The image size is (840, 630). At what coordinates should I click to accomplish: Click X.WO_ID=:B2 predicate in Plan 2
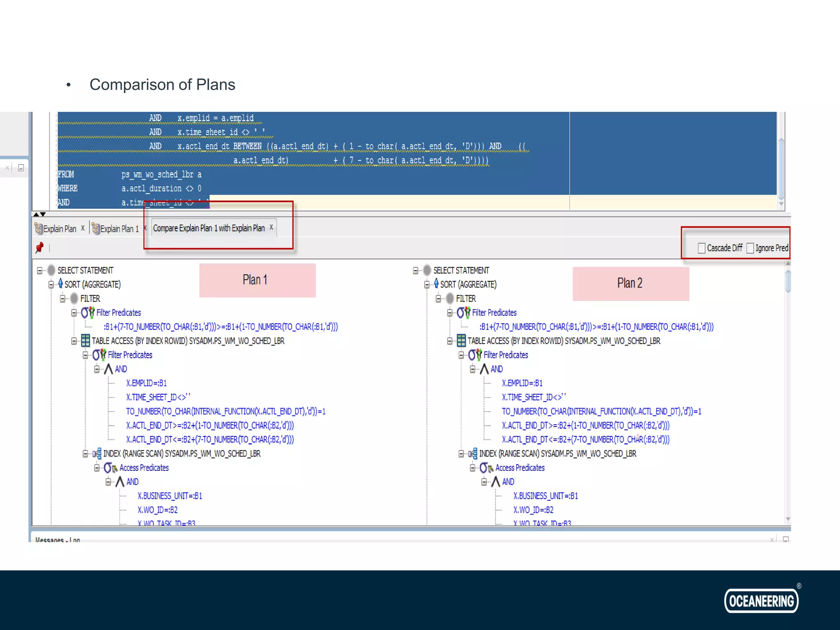(x=533, y=510)
